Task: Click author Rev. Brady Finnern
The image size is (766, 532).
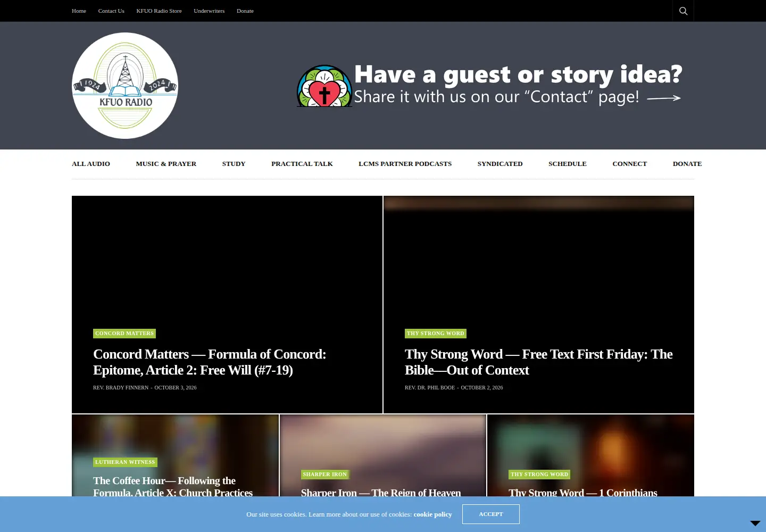Action: pos(121,388)
